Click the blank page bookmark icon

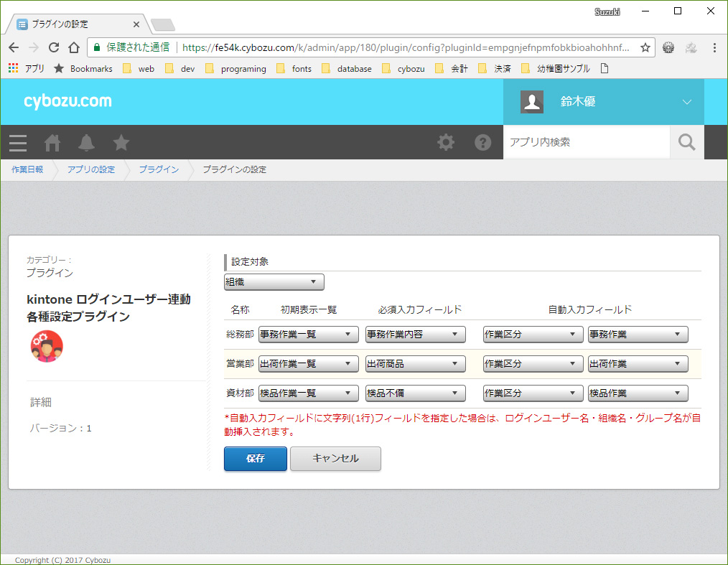click(604, 69)
